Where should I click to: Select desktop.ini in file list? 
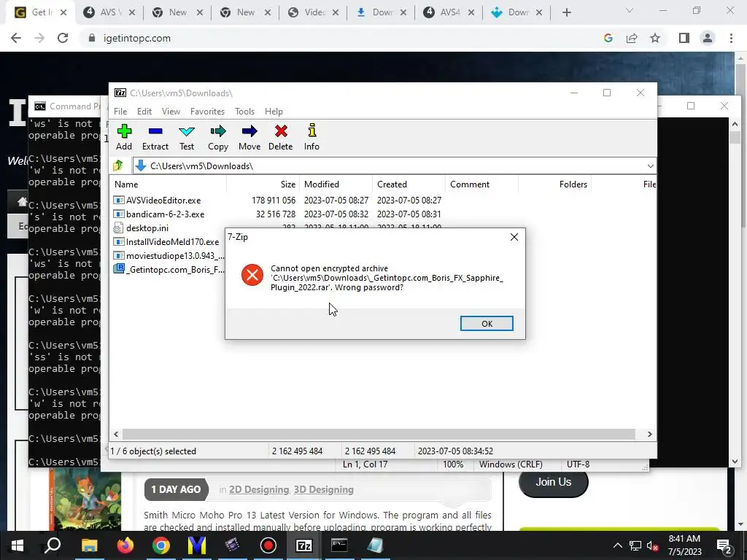point(147,228)
